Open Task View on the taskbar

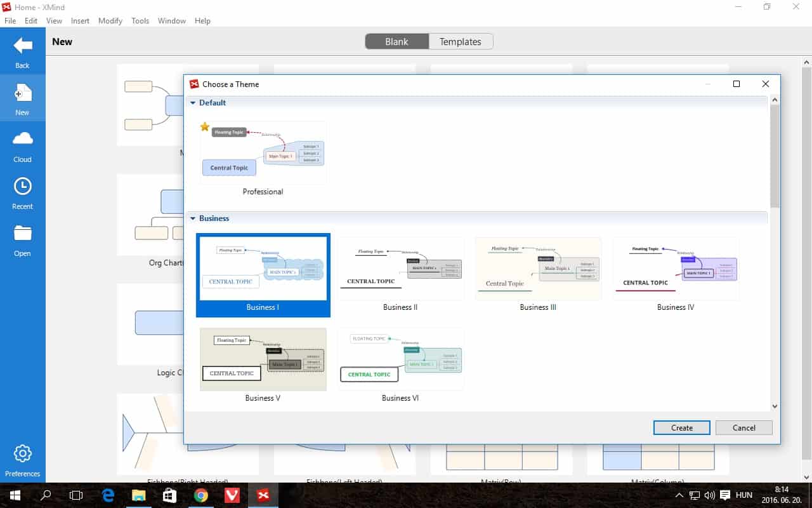pos(76,495)
